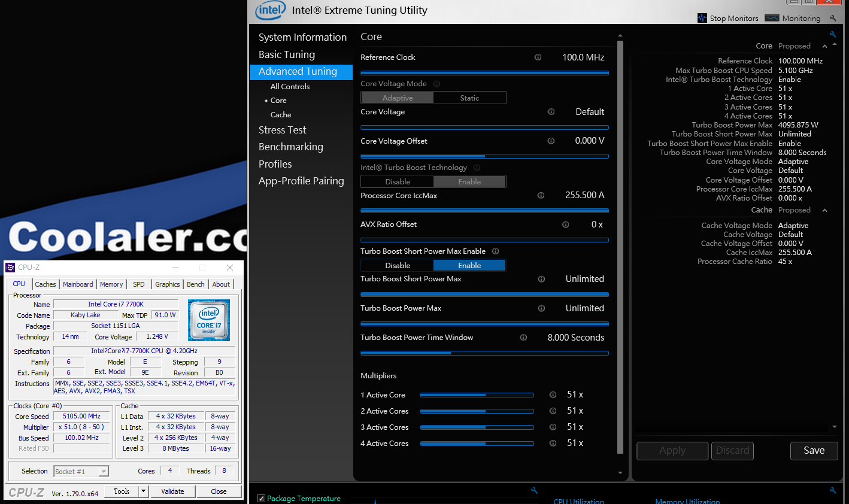Click the Apply button
This screenshot has width=849, height=504.
pos(672,451)
